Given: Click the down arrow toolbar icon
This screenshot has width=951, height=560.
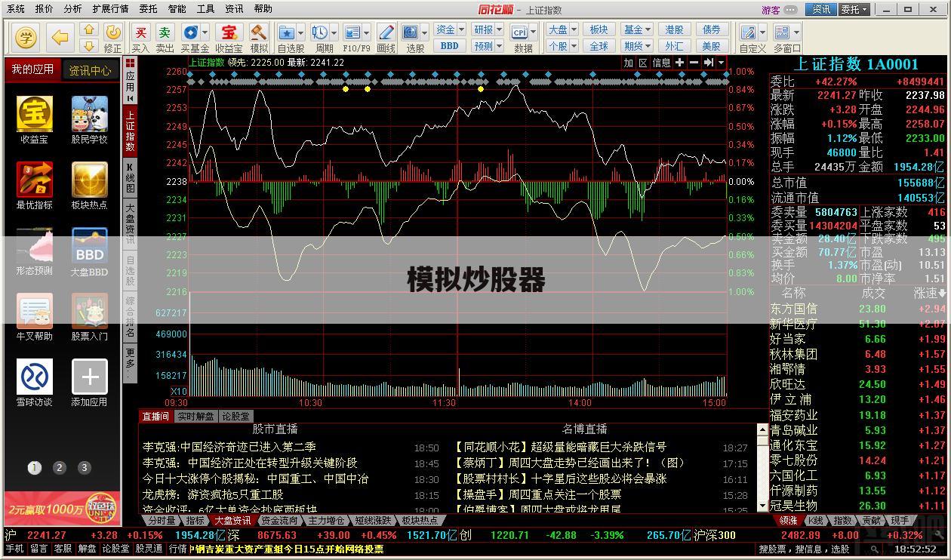Looking at the screenshot, I should pos(89,45).
